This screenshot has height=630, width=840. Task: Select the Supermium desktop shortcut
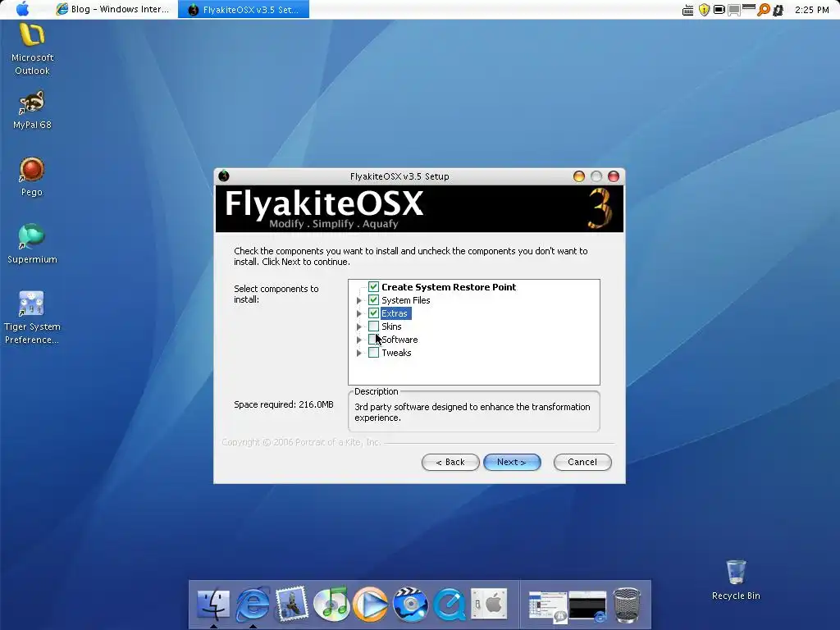point(32,244)
